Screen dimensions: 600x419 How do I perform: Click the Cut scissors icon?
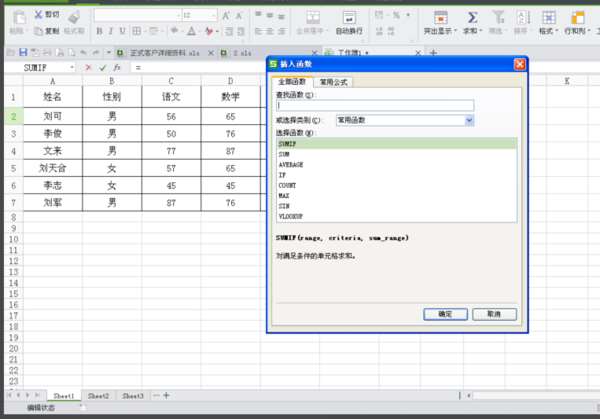(x=38, y=15)
